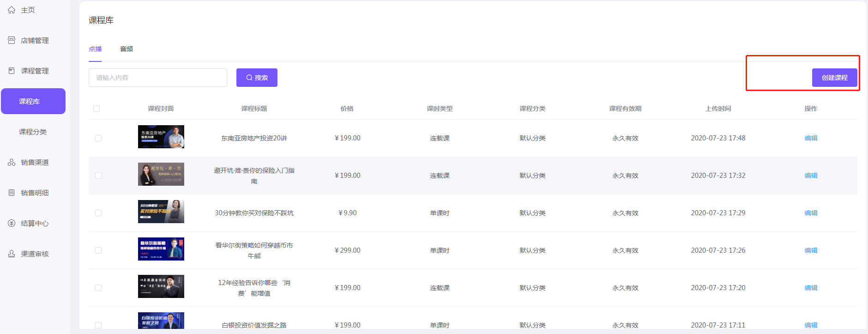The image size is (868, 334).
Task: Select the 点播 tab
Action: (95, 49)
